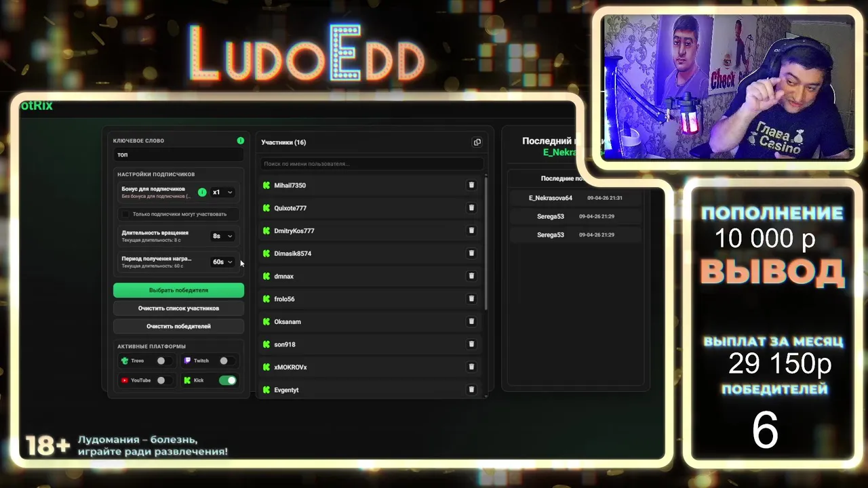Check 'Только подписчики могут участвовать' checkbox

click(125, 214)
